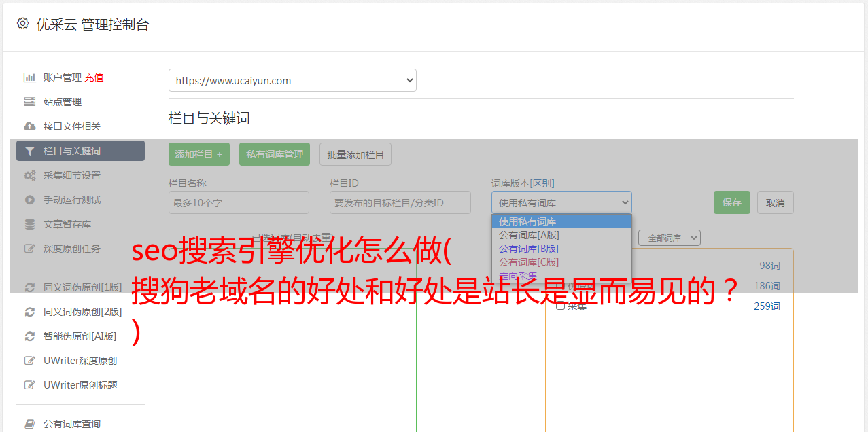The image size is (868, 432).
Task: Click the play icon for 手动运行测试
Action: point(29,200)
